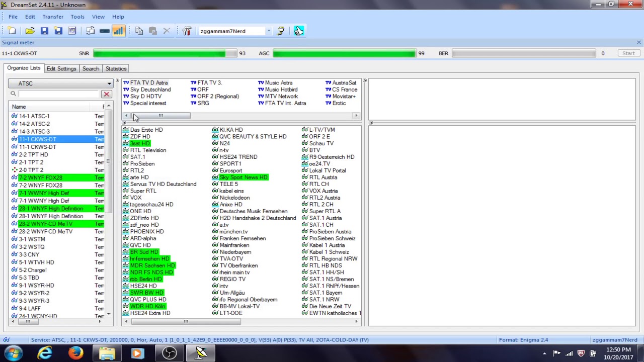Click the AGC signal bar
Screen dimensions: 644x362
(x=345, y=53)
